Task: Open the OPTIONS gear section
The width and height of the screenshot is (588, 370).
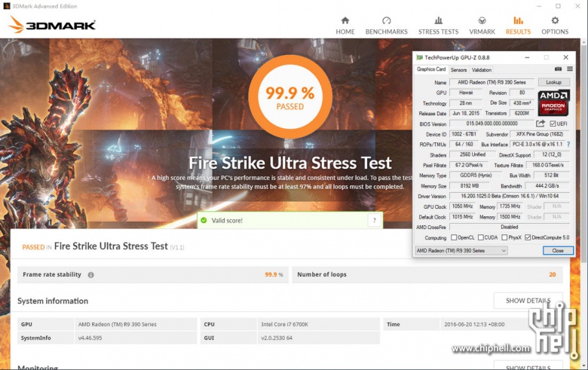Action: tap(555, 25)
